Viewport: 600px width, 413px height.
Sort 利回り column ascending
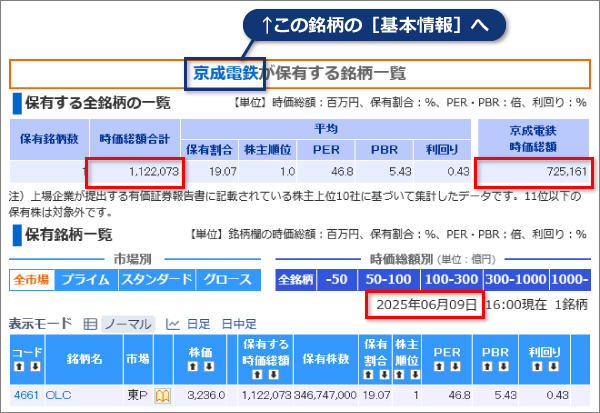(x=537, y=367)
